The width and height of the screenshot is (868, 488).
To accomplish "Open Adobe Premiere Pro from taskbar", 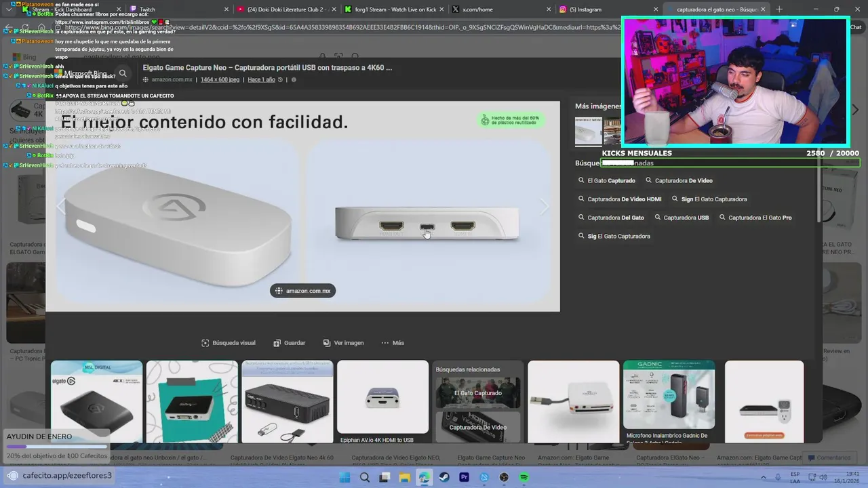I will click(x=465, y=477).
